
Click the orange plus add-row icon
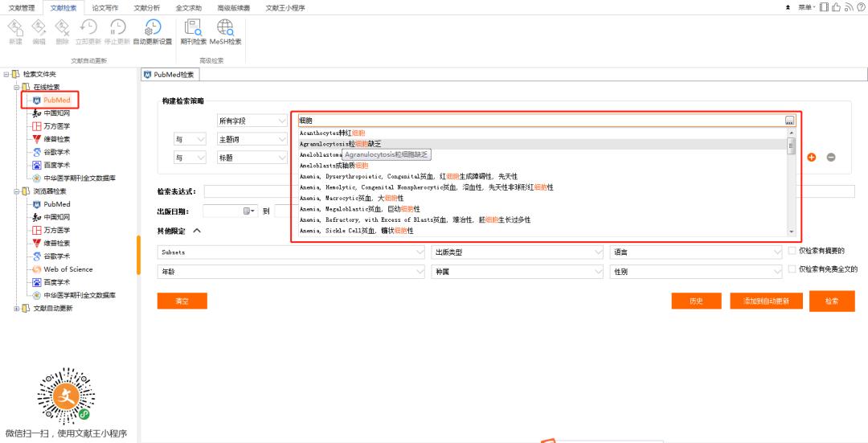pyautogui.click(x=812, y=157)
